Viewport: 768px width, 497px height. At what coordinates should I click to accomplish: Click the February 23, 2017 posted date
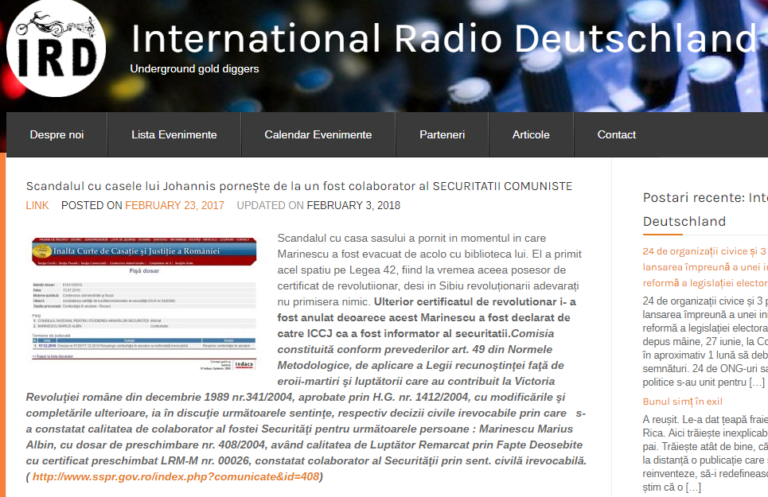[x=174, y=205]
